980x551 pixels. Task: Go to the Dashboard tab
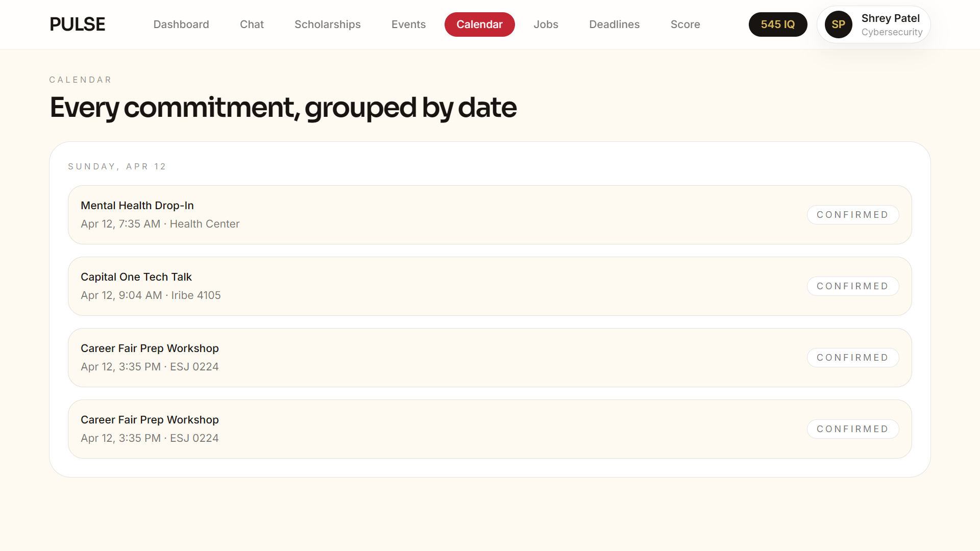tap(181, 24)
